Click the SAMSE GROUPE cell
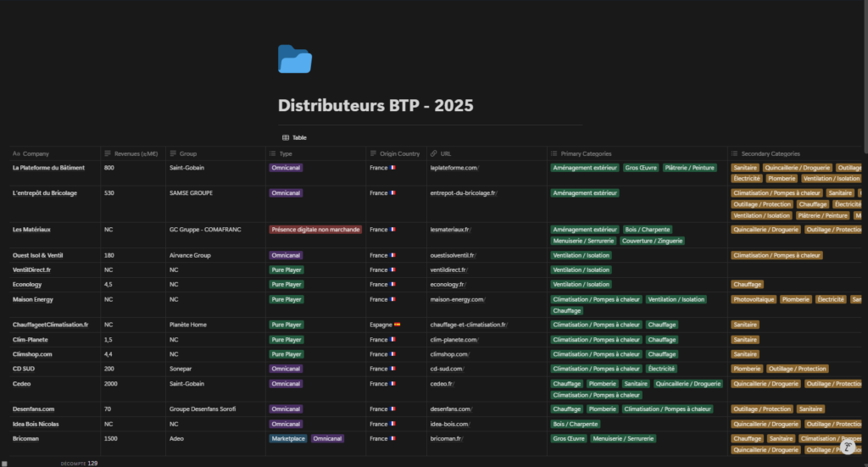Viewport: 868px width, 467px height. coord(215,204)
